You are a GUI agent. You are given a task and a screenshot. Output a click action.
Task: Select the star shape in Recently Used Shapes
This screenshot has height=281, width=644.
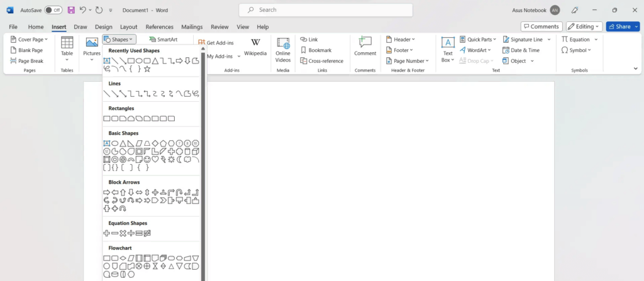click(x=147, y=69)
